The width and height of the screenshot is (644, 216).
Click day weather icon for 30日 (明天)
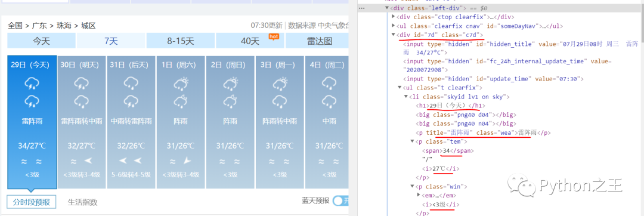pyautogui.click(x=81, y=84)
